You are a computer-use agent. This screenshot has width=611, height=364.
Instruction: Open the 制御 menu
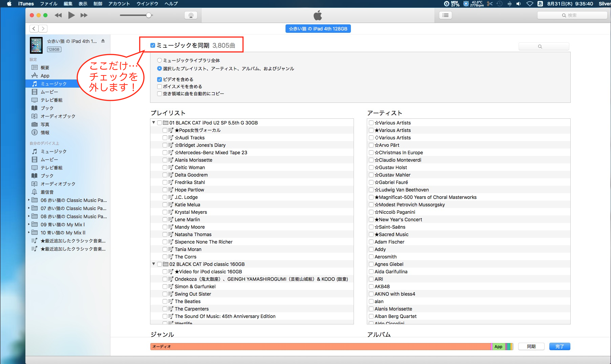pyautogui.click(x=98, y=4)
